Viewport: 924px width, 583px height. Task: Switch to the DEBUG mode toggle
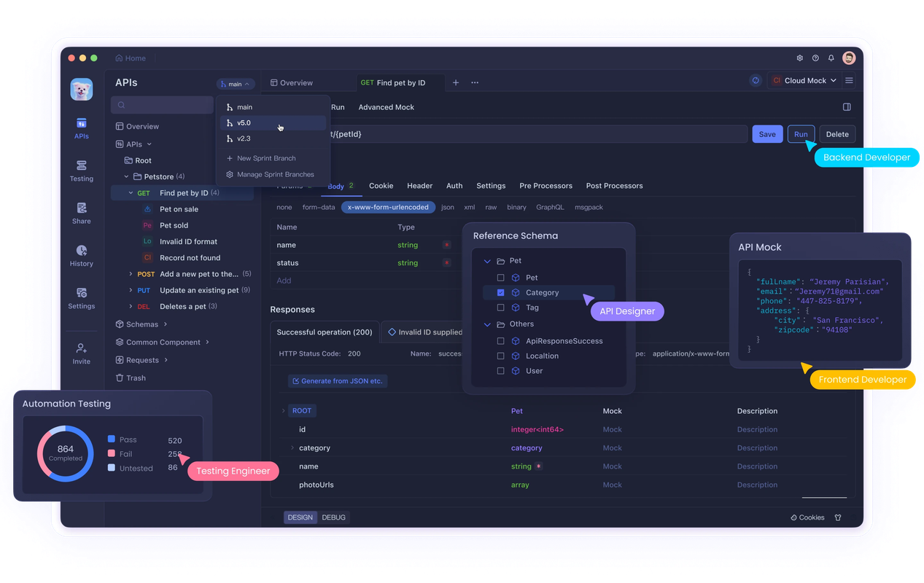333,517
